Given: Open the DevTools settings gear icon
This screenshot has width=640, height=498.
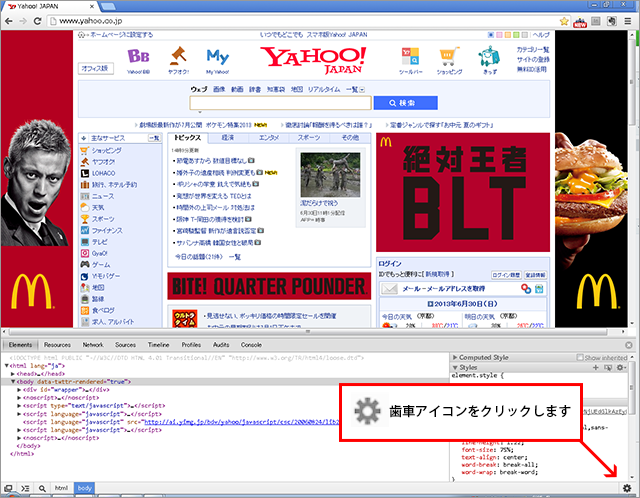Looking at the screenshot, I should (627, 488).
